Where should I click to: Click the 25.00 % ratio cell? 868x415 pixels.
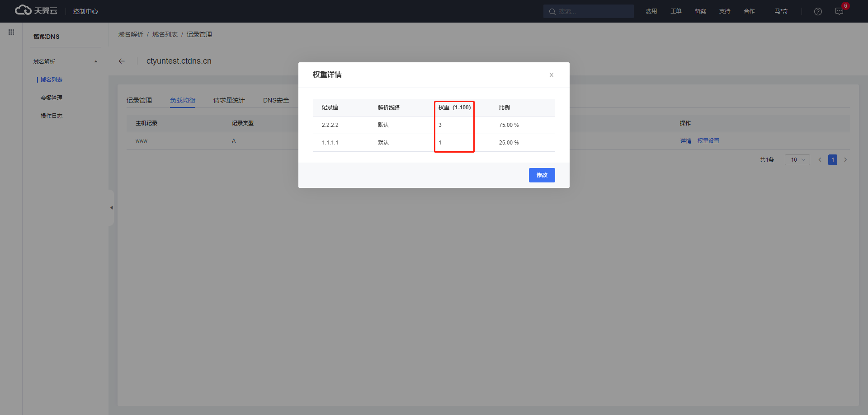(x=509, y=143)
